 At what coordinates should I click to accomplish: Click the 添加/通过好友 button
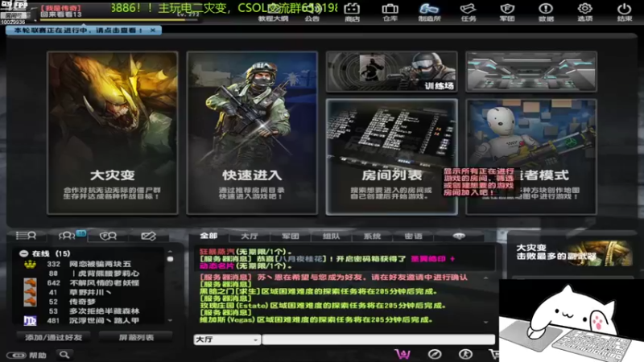click(53, 337)
